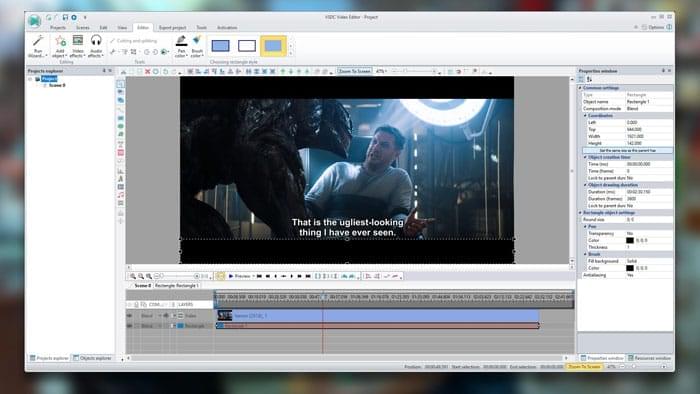Click the timeline zoom-in magnifier icon

point(133,276)
